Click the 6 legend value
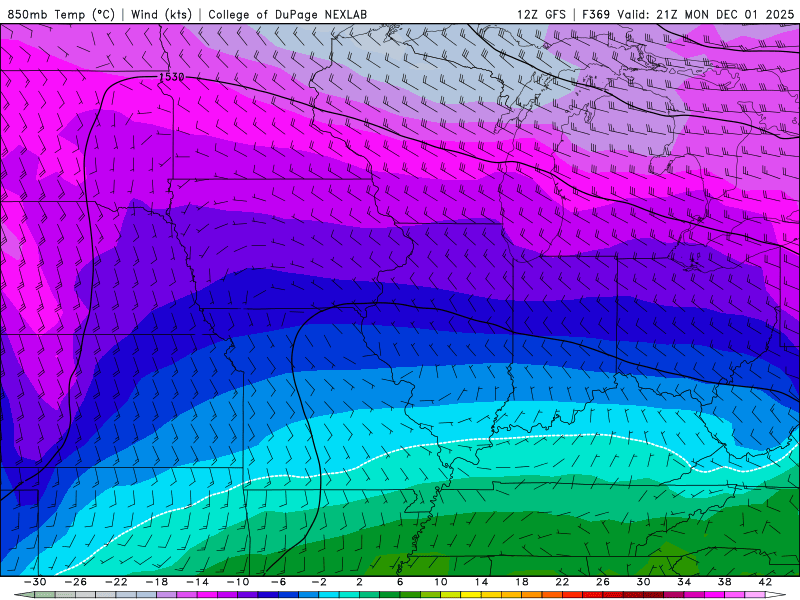This screenshot has height=600, width=800. (400, 582)
